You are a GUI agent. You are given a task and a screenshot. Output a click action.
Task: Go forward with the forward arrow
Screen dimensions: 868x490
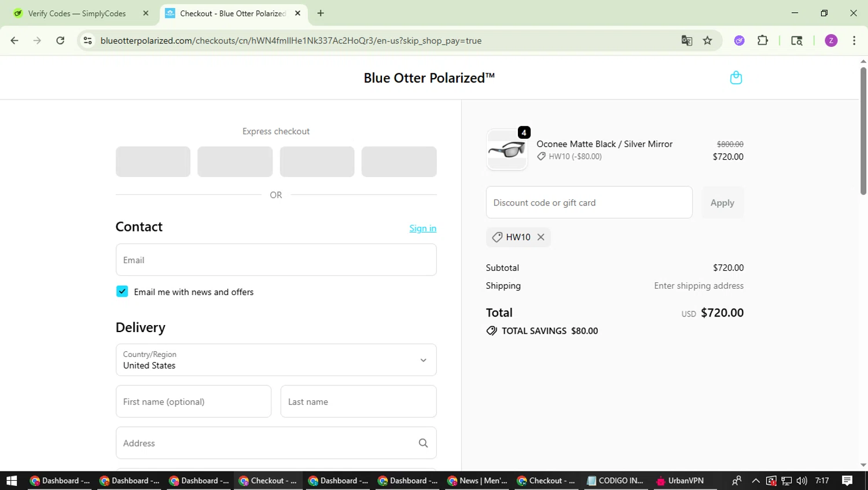click(x=37, y=40)
